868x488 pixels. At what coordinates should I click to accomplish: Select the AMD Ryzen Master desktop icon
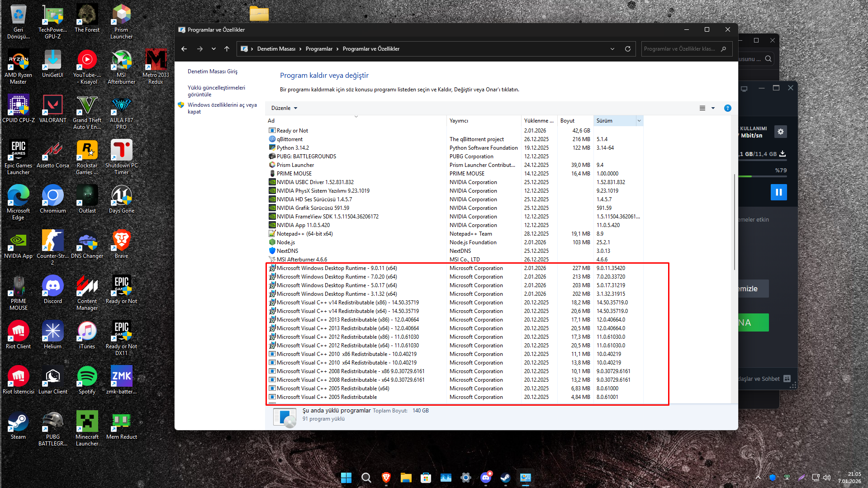coord(19,66)
